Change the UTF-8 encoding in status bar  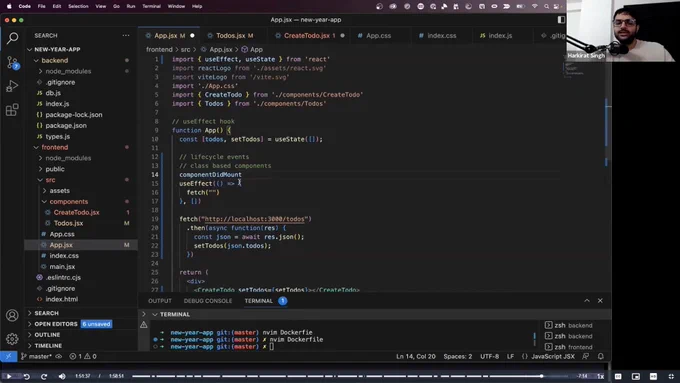pos(489,356)
